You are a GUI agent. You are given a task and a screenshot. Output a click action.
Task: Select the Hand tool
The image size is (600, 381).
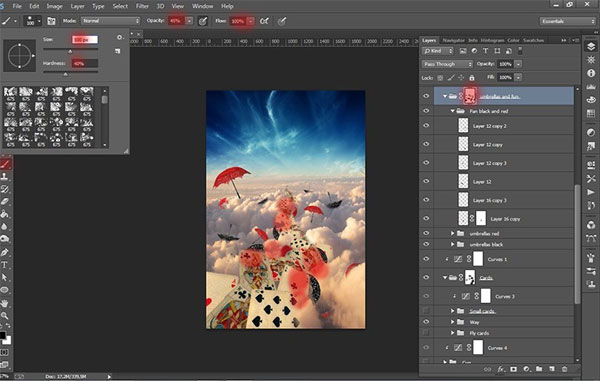point(5,303)
